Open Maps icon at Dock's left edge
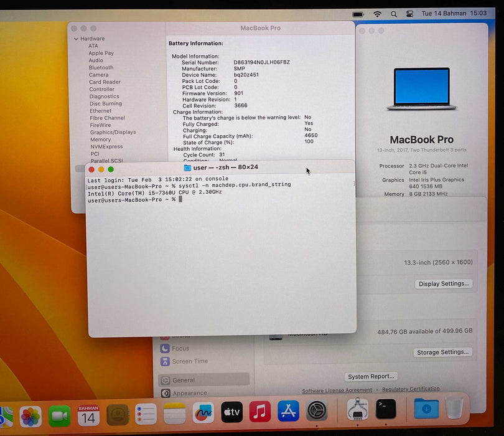Image resolution: width=504 pixels, height=436 pixels. point(6,417)
